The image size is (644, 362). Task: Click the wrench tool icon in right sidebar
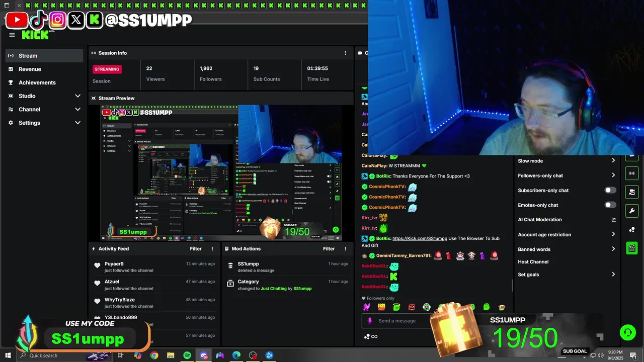(x=632, y=211)
